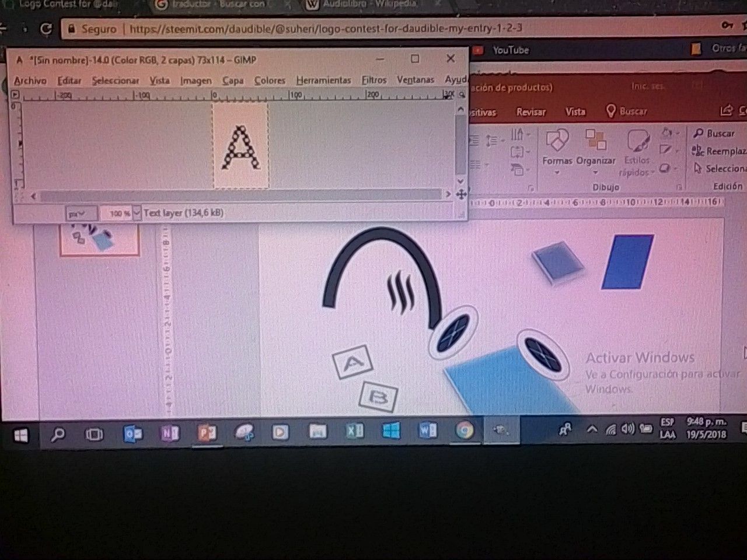747x560 pixels.
Task: Open Google Chrome from the taskbar
Action: pyautogui.click(x=464, y=431)
